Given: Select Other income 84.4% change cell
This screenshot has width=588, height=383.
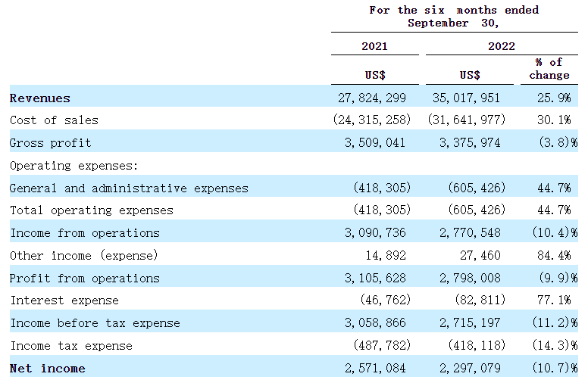Looking at the screenshot, I should tap(552, 256).
